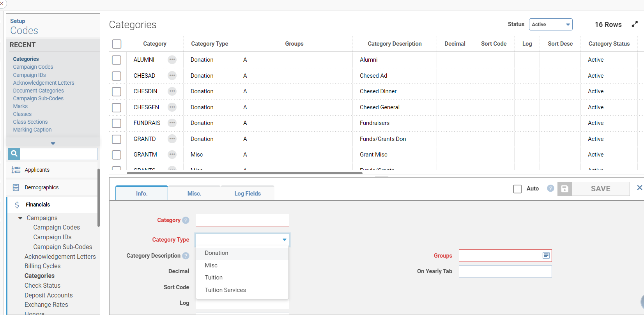
Task: Open the CHESGEN row options ellipsis
Action: (x=172, y=107)
